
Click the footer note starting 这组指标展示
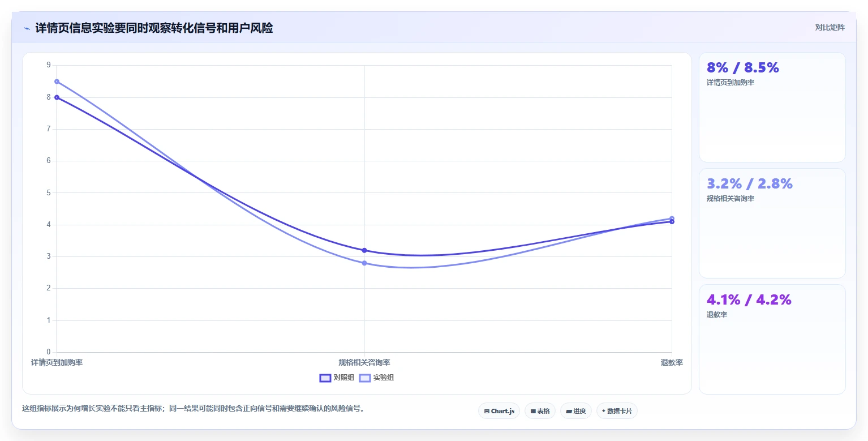193,408
